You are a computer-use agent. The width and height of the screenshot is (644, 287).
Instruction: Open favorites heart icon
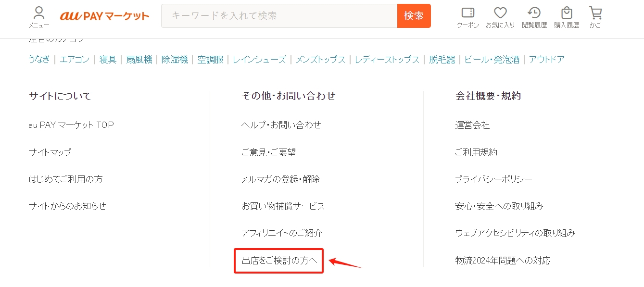(500, 17)
